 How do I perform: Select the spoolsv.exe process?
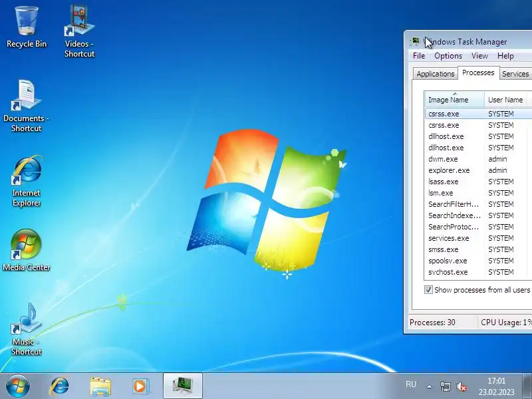click(478, 261)
